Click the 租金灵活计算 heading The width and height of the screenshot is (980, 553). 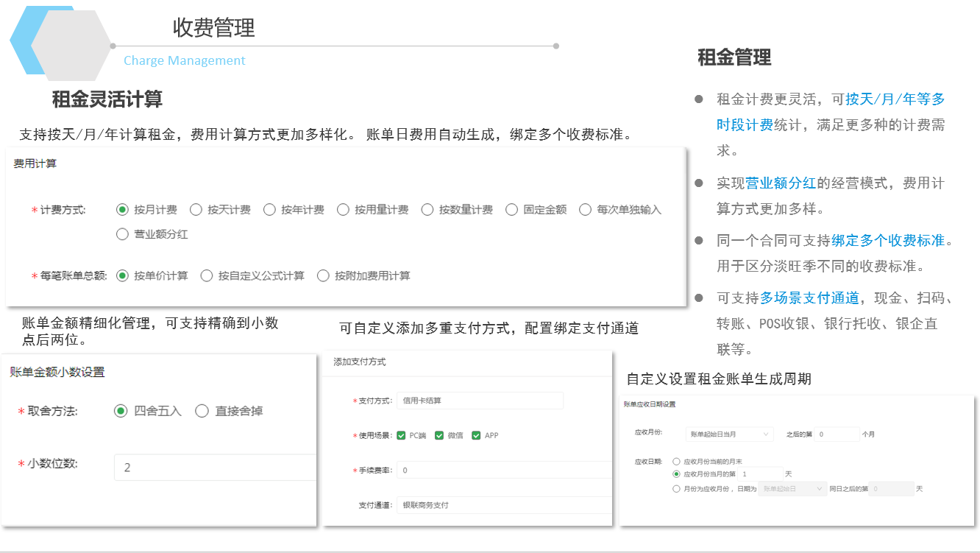point(107,99)
